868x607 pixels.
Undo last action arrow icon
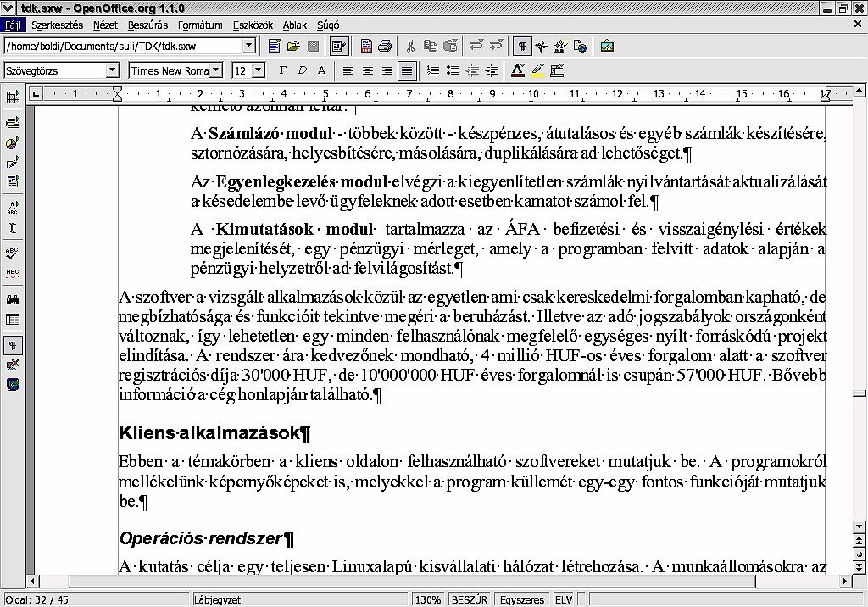pyautogui.click(x=476, y=46)
